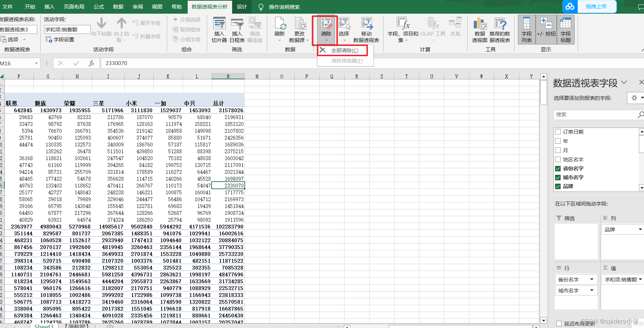Screen dimensions: 644x328
Task: Click the insert function fx icon
Action: (91, 63)
